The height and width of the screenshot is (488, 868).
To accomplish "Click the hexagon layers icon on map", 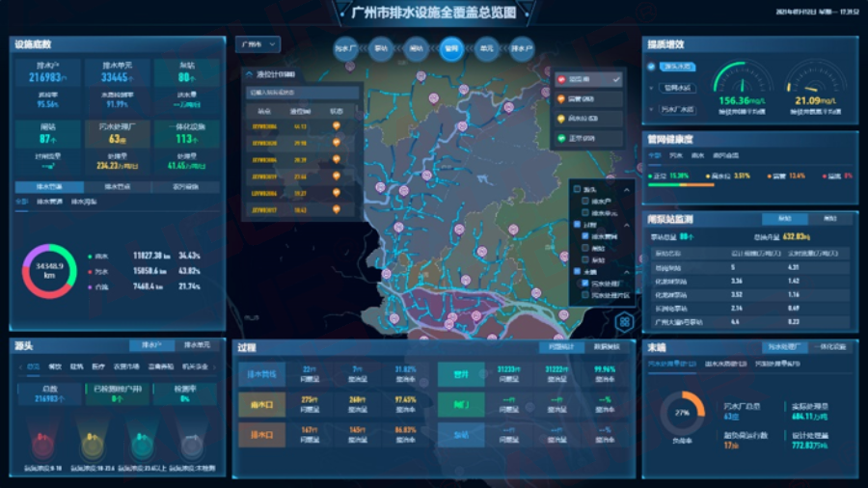I will [625, 321].
